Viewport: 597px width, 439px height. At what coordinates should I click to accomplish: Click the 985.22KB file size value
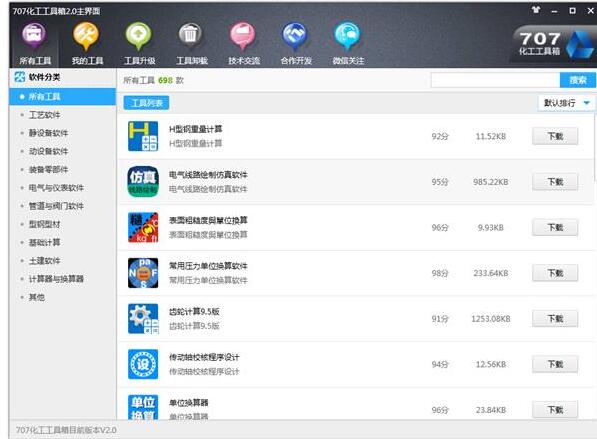coord(491,182)
